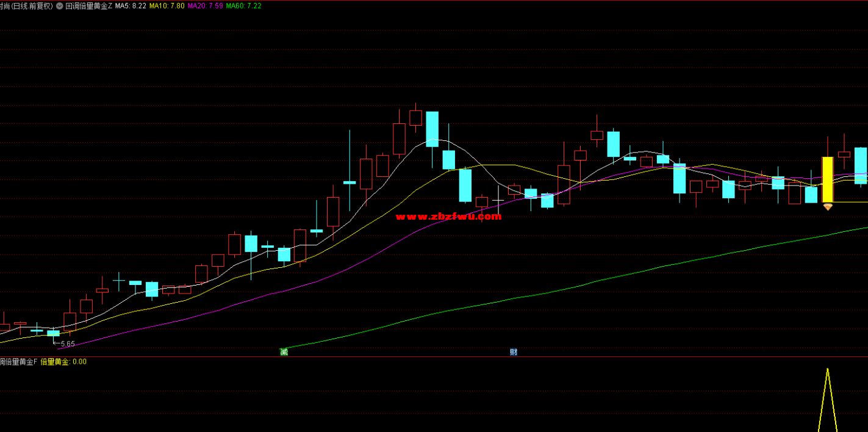The image size is (868, 432).
Task: Open the 回调倍量黄金F sub-indicator title
Action: (18, 362)
